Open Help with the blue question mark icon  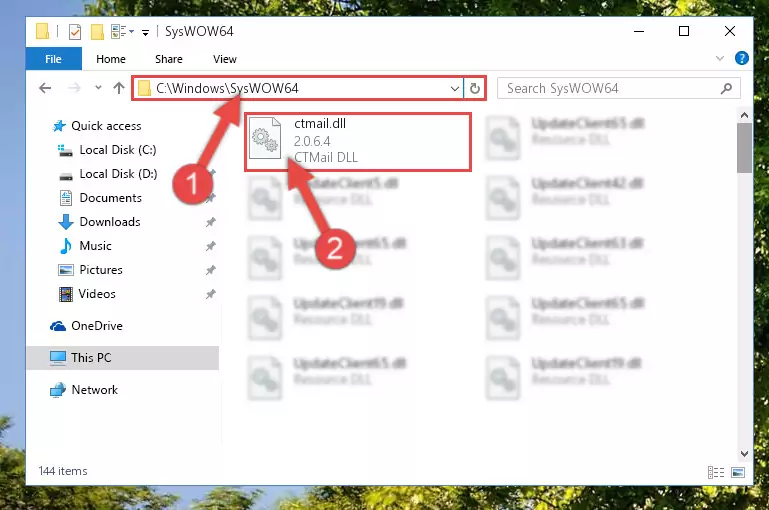pyautogui.click(x=742, y=58)
